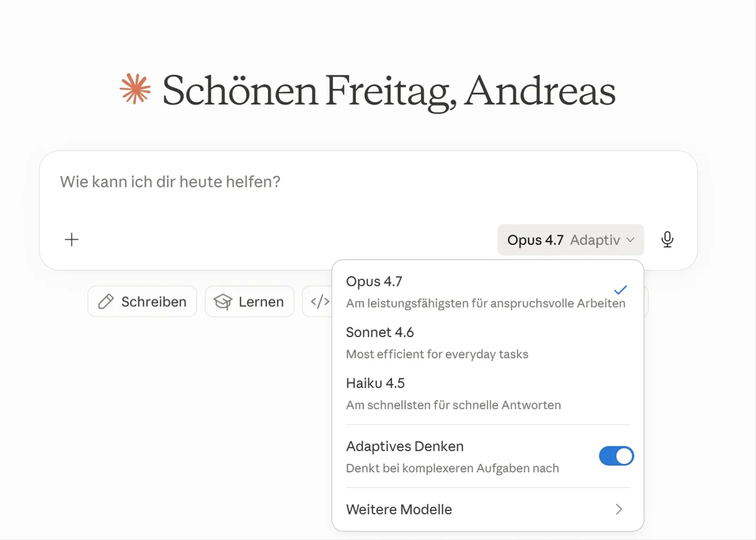The height and width of the screenshot is (540, 756).
Task: Disable Adaptives Denken
Action: coord(616,456)
